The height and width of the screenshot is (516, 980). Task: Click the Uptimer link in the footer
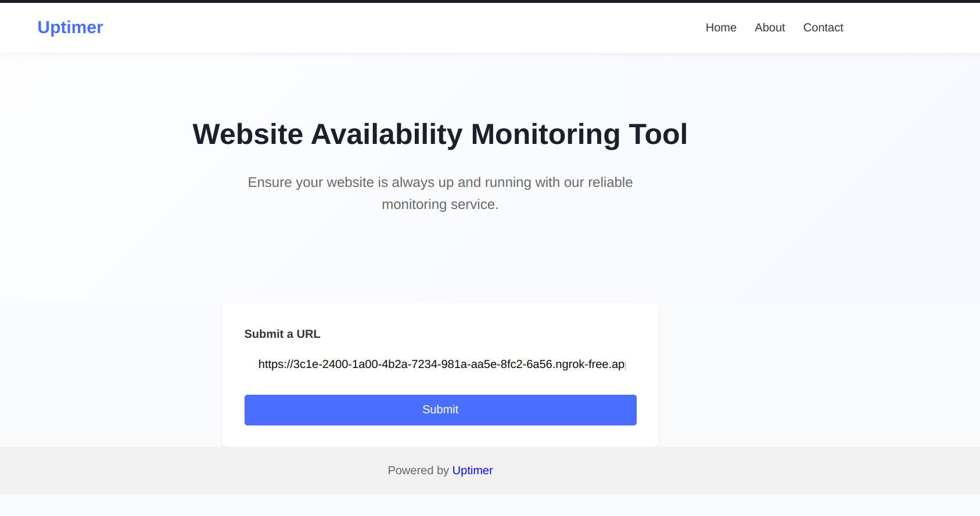tap(472, 470)
